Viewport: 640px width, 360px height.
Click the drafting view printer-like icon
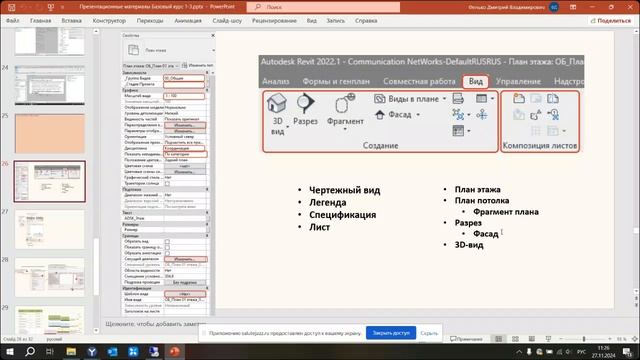point(458,98)
